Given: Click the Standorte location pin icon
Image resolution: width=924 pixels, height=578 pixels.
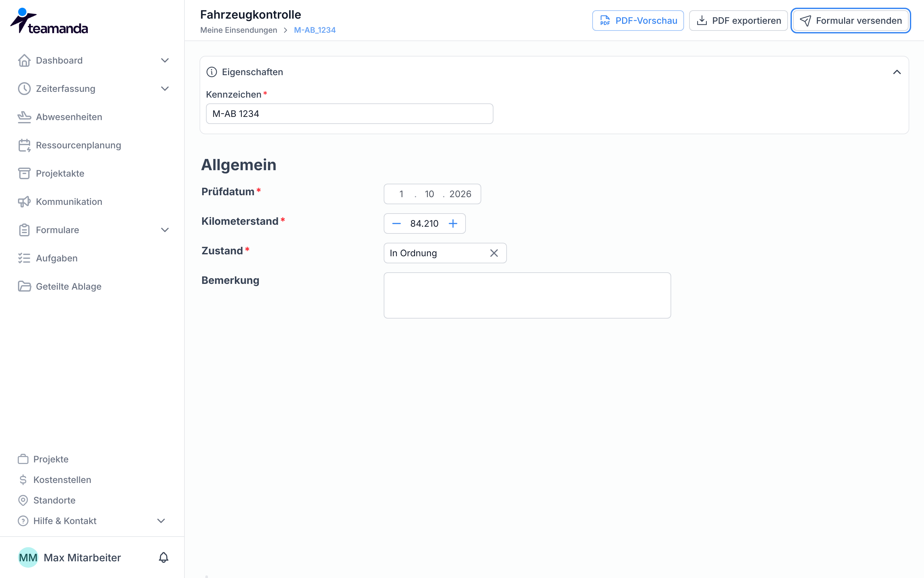Looking at the screenshot, I should [x=23, y=500].
